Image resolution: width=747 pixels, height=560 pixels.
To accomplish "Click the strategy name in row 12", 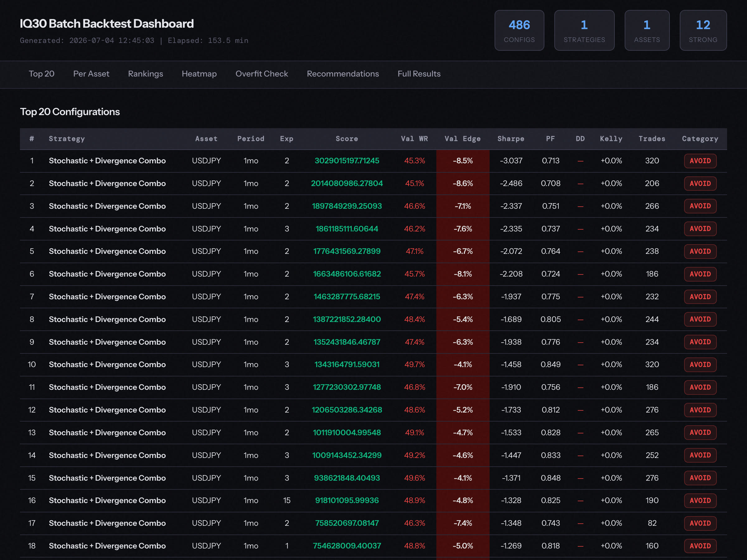I will (107, 410).
